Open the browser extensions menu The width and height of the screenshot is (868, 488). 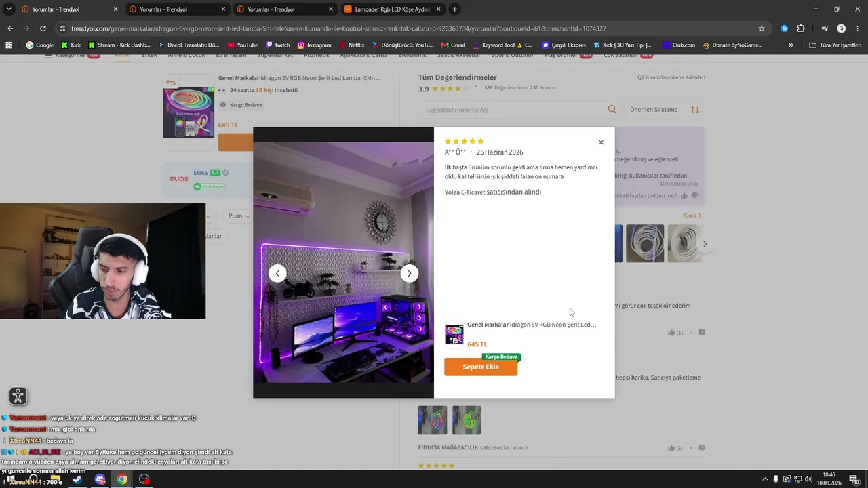pyautogui.click(x=801, y=28)
